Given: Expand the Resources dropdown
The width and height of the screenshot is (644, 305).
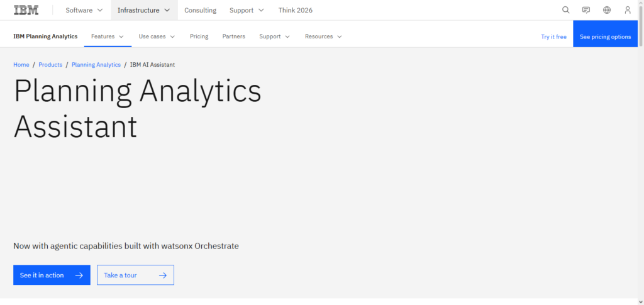Looking at the screenshot, I should click(x=323, y=36).
